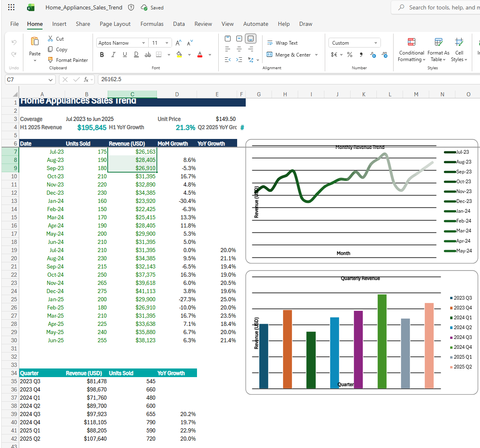
Task: Open the font size 11 dropdown
Action: 167,43
